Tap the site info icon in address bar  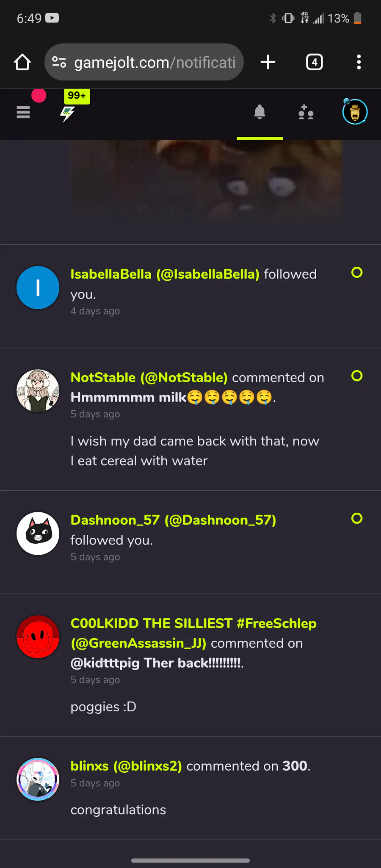[x=59, y=62]
